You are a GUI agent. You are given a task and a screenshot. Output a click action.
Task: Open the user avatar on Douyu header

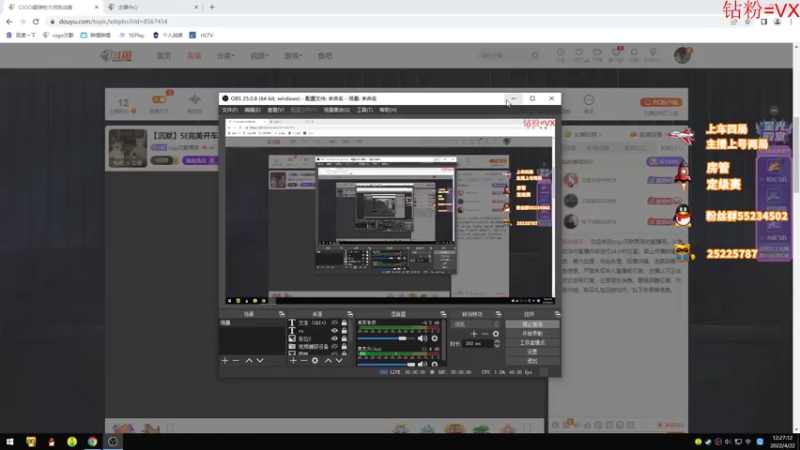coord(682,55)
